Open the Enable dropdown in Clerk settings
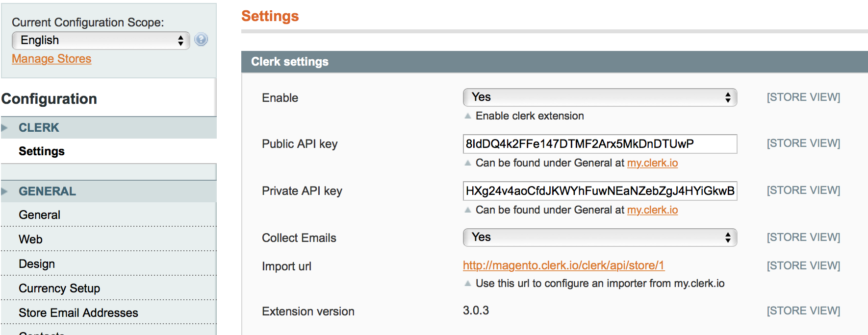The image size is (868, 335). coord(599,97)
